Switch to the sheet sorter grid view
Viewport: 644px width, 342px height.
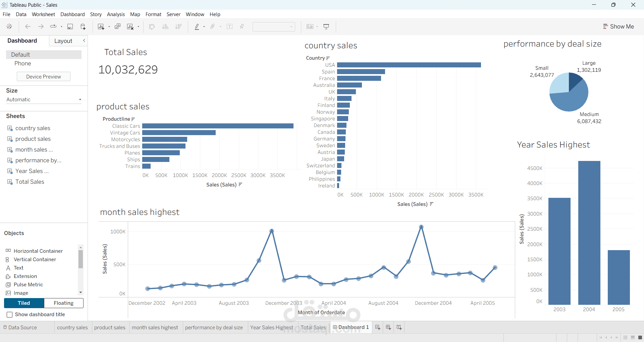[x=625, y=337]
